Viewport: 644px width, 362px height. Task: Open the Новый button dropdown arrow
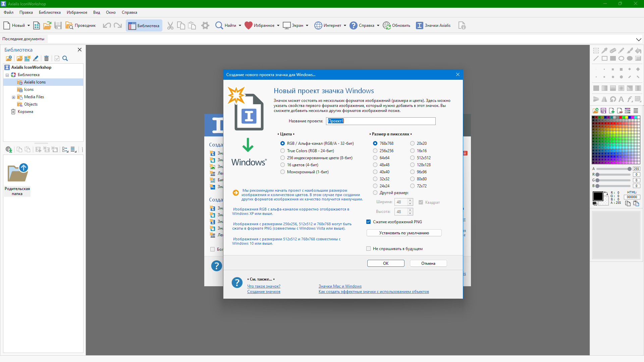29,25
